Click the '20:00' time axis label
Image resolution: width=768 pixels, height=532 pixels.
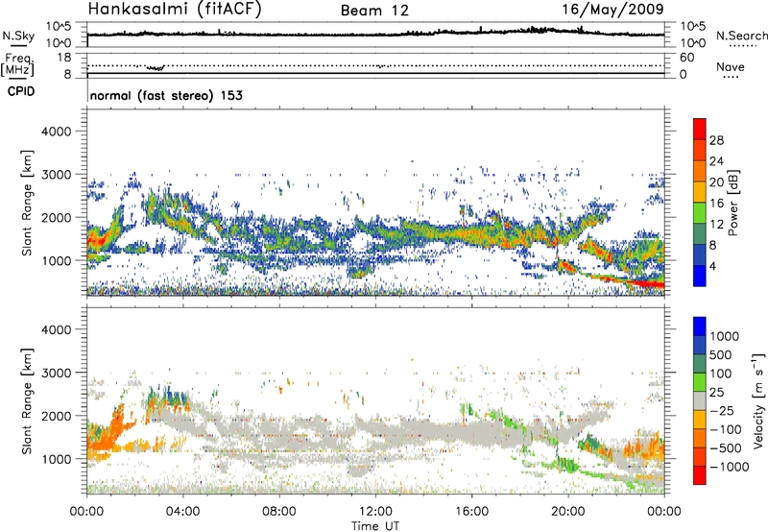[568, 512]
